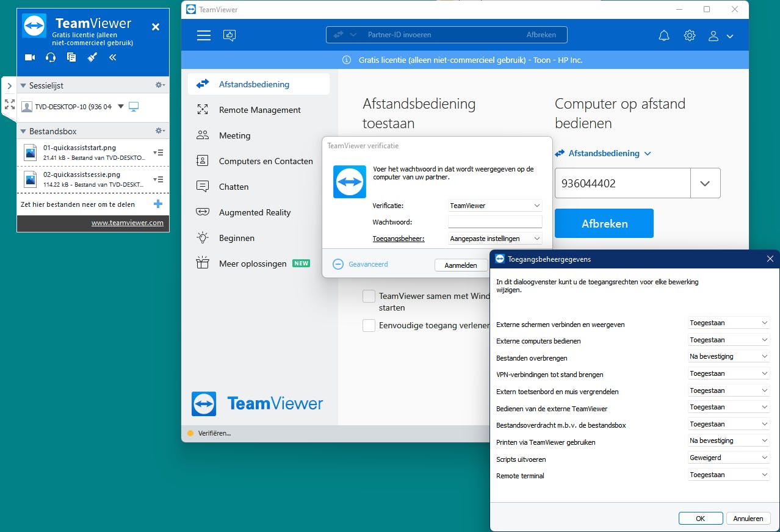
Task: Click the fullscreen arrows icon on panel edge
Action: click(9, 104)
